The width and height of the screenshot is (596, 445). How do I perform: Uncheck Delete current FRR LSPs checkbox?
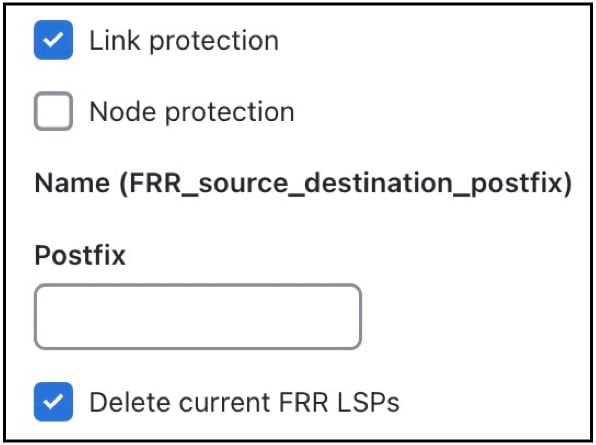click(x=53, y=402)
